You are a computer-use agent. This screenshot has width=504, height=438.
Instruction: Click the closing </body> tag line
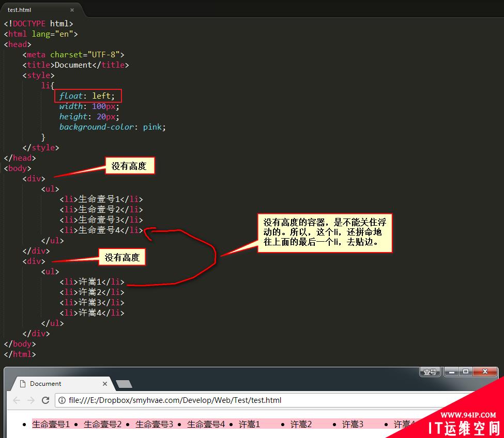pos(20,343)
